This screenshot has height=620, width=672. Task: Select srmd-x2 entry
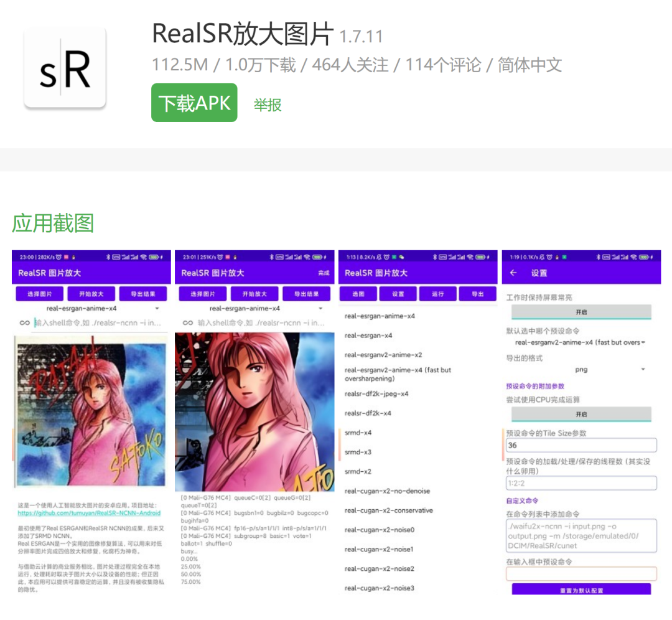click(358, 471)
